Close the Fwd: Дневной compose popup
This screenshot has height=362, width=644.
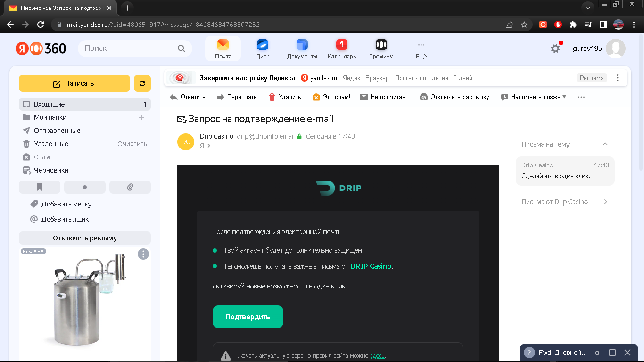627,353
